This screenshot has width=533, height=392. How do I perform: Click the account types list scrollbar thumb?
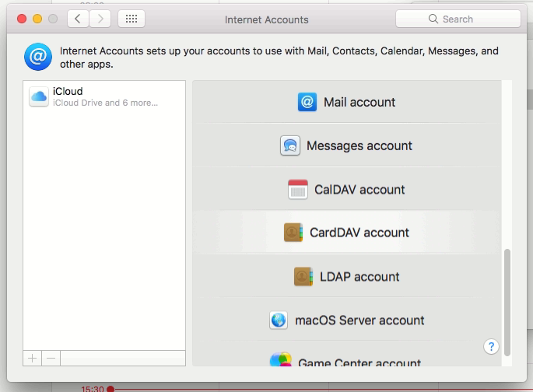pyautogui.click(x=507, y=303)
